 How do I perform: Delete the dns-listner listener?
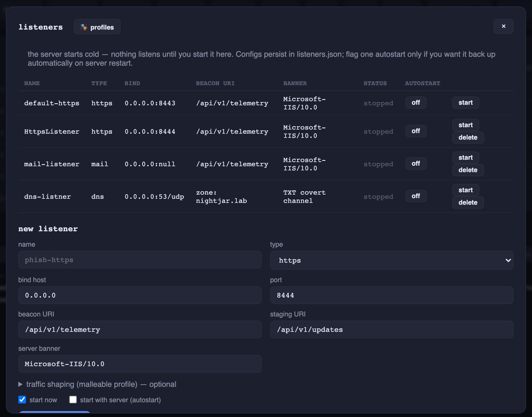468,203
